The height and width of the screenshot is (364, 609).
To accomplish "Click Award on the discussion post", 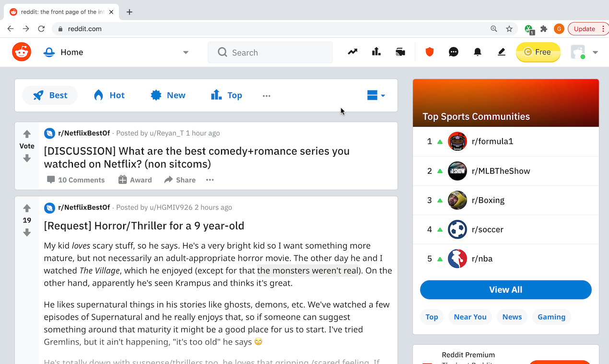I will tap(135, 180).
